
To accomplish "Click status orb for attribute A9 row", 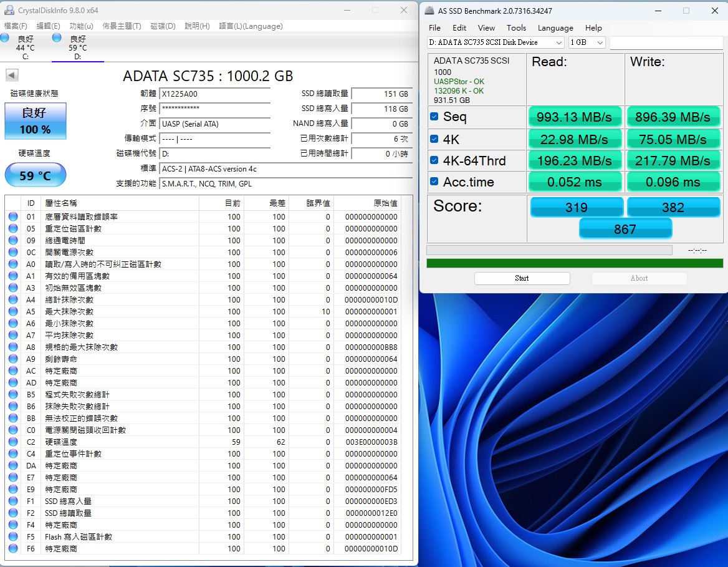I will [13, 359].
